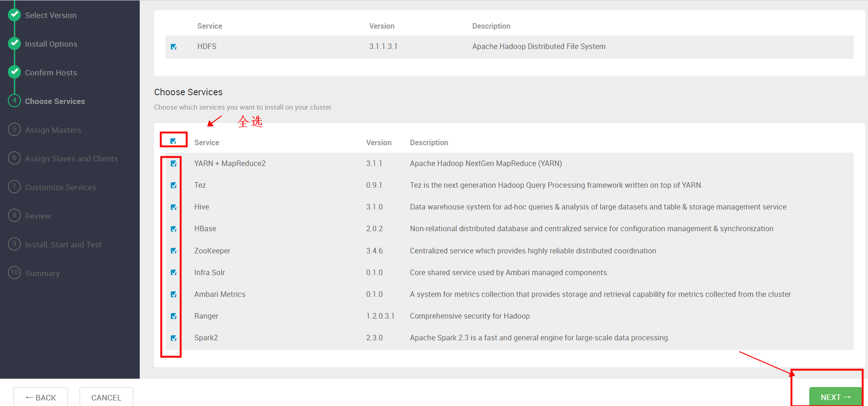Uncheck the Hive service checkbox
The height and width of the screenshot is (406, 868).
click(174, 207)
